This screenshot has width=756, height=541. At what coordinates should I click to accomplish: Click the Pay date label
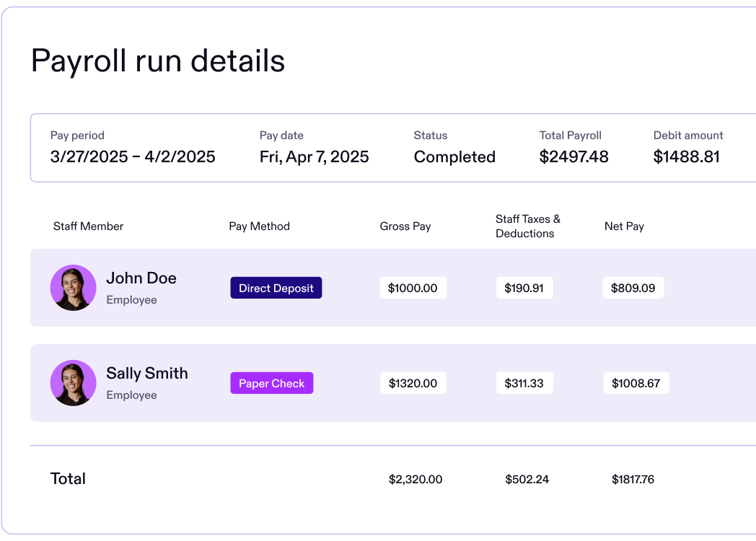281,136
